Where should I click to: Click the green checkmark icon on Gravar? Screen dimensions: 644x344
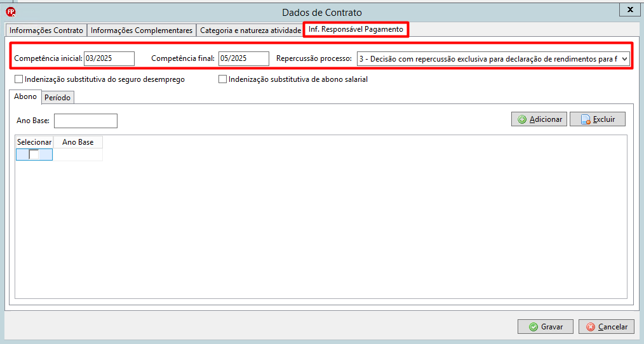(533, 327)
